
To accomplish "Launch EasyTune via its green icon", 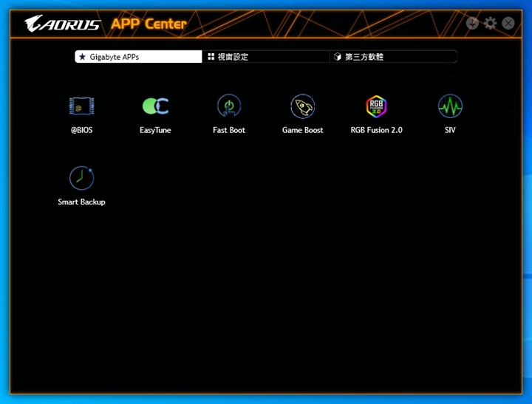I will click(x=155, y=106).
